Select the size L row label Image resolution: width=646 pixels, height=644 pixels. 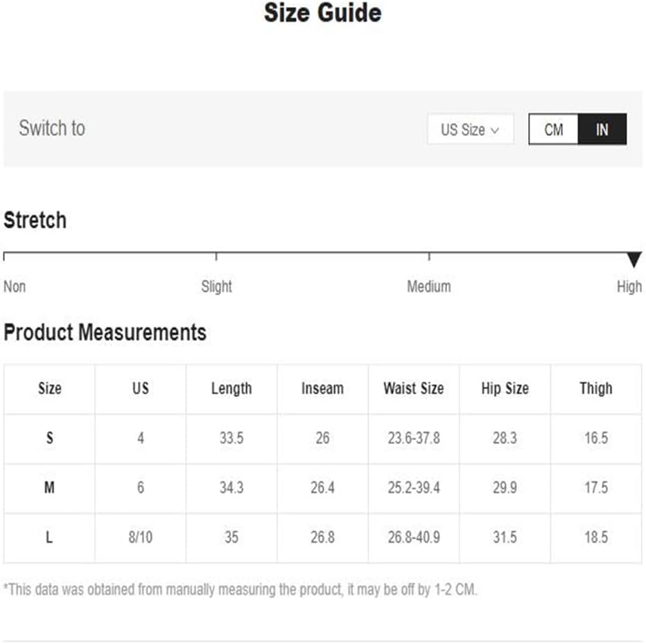[x=49, y=537]
